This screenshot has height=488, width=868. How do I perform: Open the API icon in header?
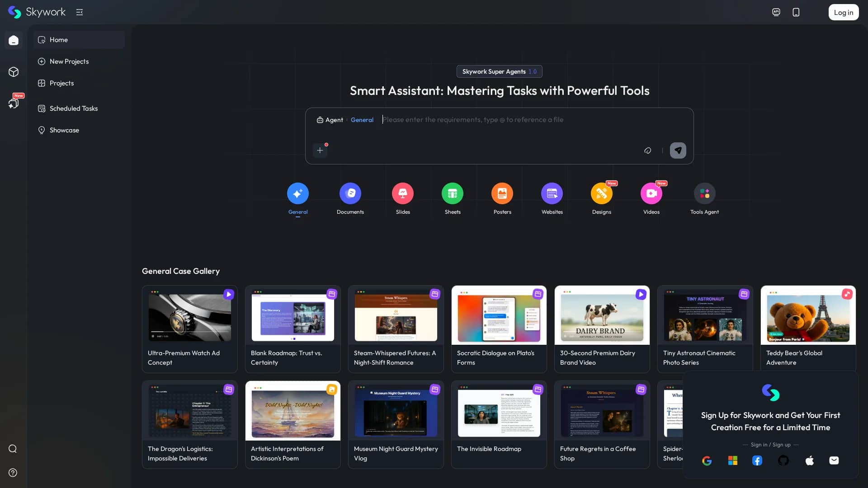776,12
